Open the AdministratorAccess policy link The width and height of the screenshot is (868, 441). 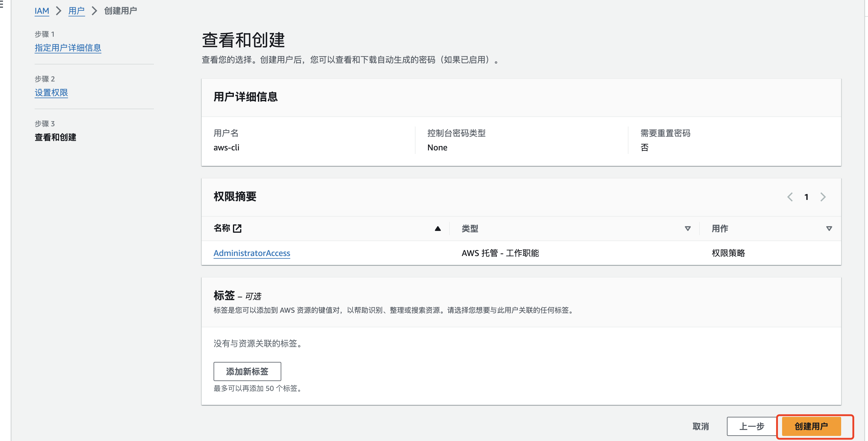pos(252,253)
